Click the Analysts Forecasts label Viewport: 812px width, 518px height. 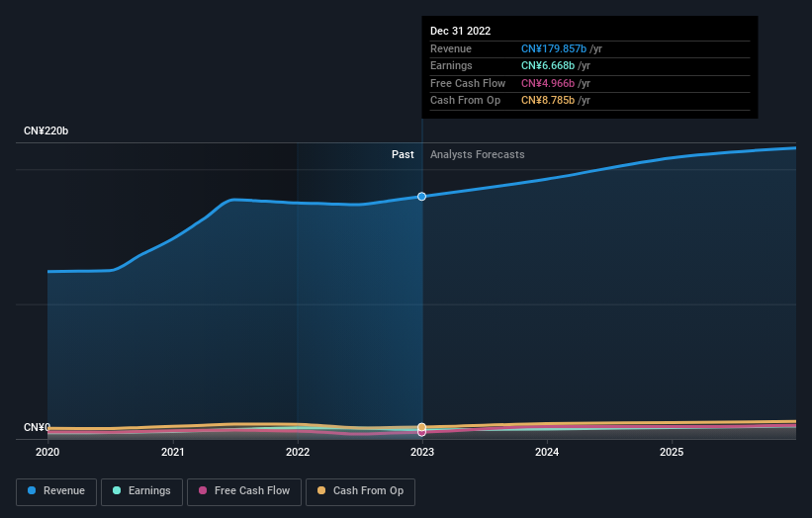478,155
